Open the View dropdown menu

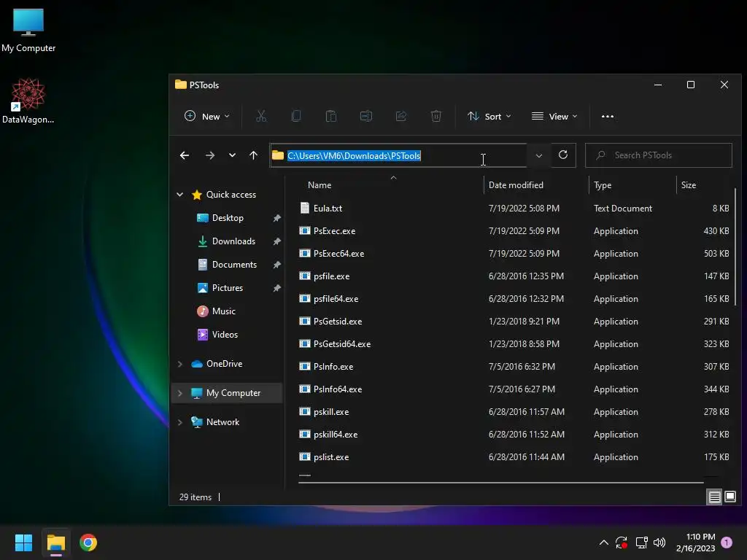(554, 116)
